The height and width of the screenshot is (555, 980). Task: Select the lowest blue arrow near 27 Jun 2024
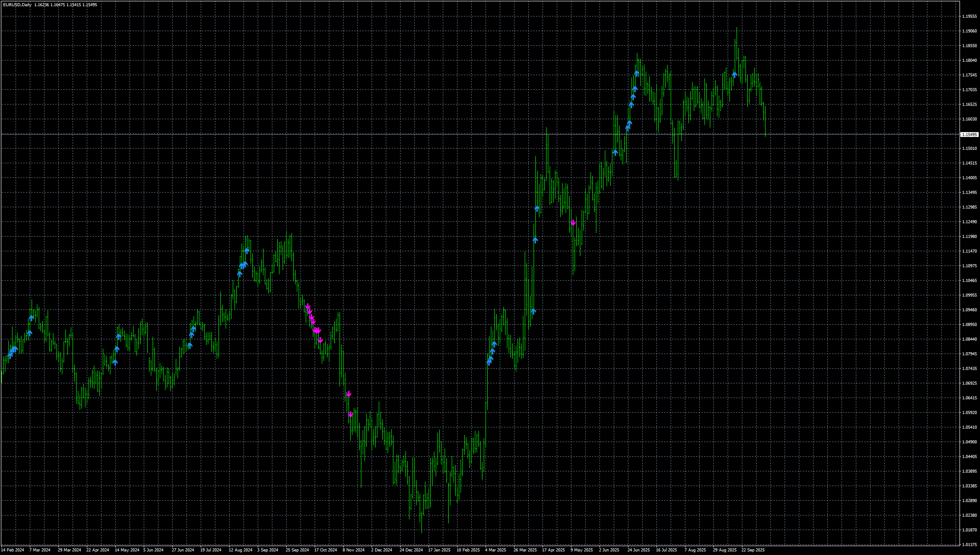(x=190, y=345)
